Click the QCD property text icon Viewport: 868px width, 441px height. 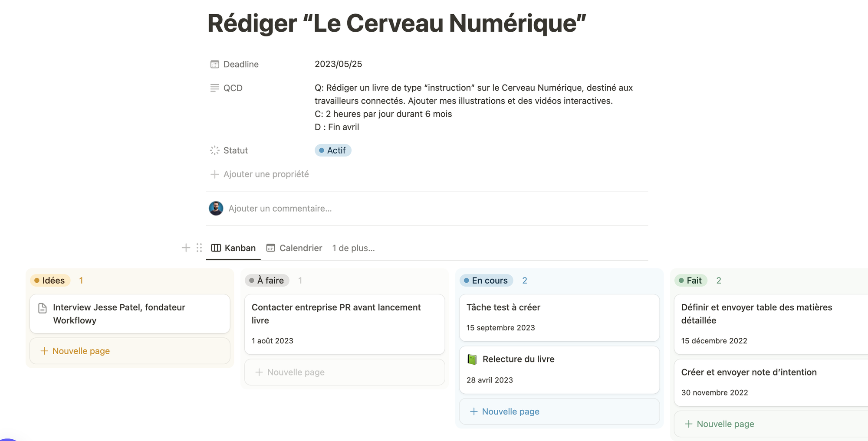point(214,88)
